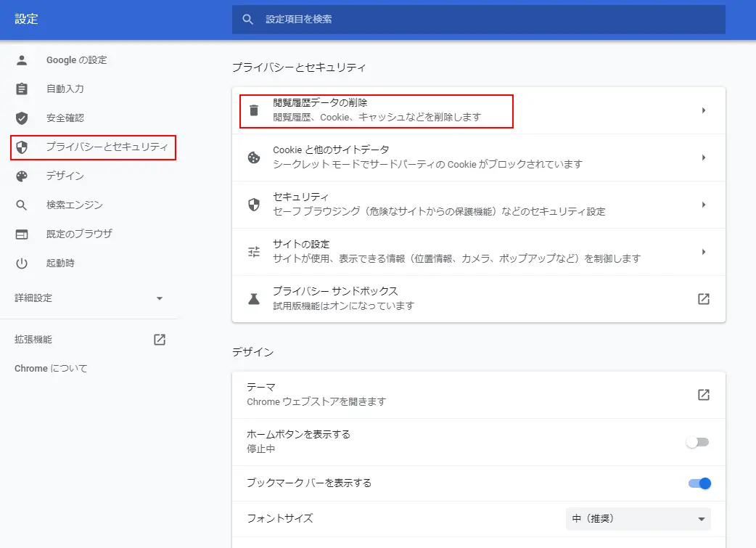This screenshot has height=548, width=756.
Task: Click the external link icon in プライバシー サンドボックス row
Action: tap(704, 299)
